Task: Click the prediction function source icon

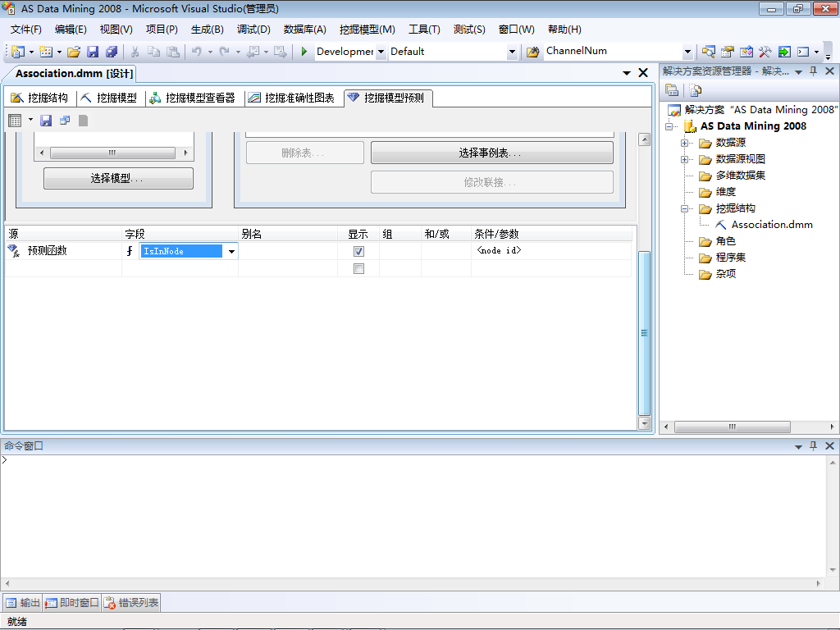Action: click(14, 250)
